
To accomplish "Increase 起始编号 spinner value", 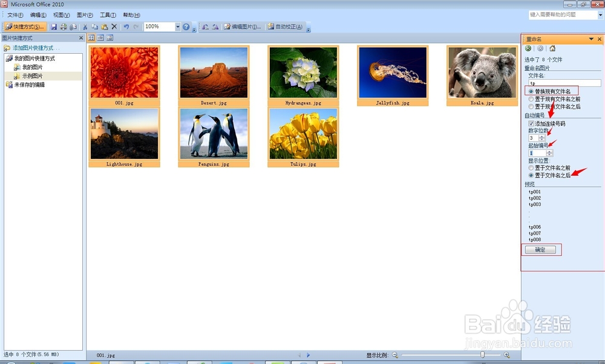I will 549,152.
